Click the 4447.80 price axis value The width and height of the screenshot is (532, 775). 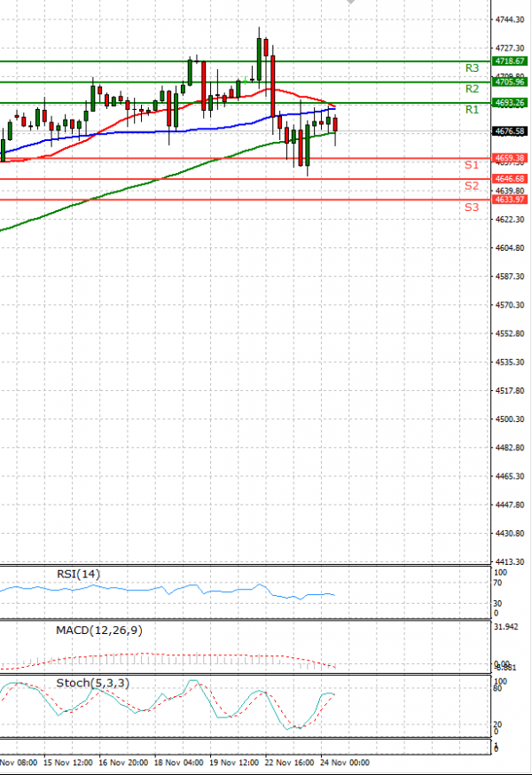[x=510, y=505]
